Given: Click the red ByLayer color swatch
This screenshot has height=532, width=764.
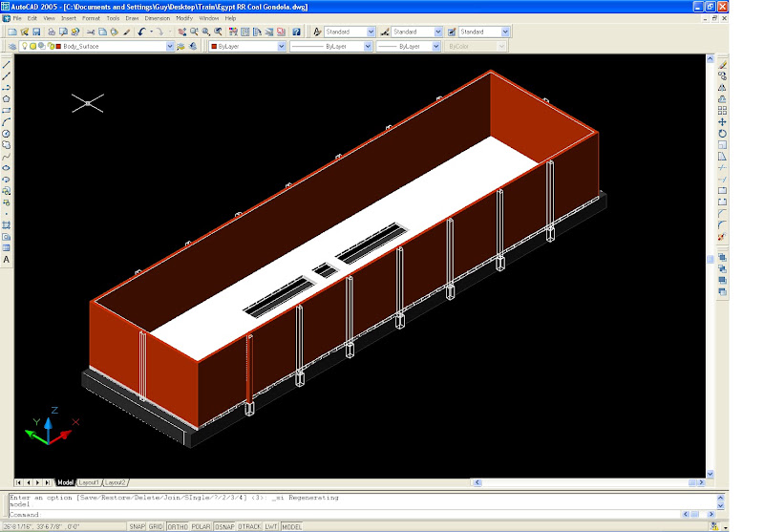Looking at the screenshot, I should [x=213, y=46].
